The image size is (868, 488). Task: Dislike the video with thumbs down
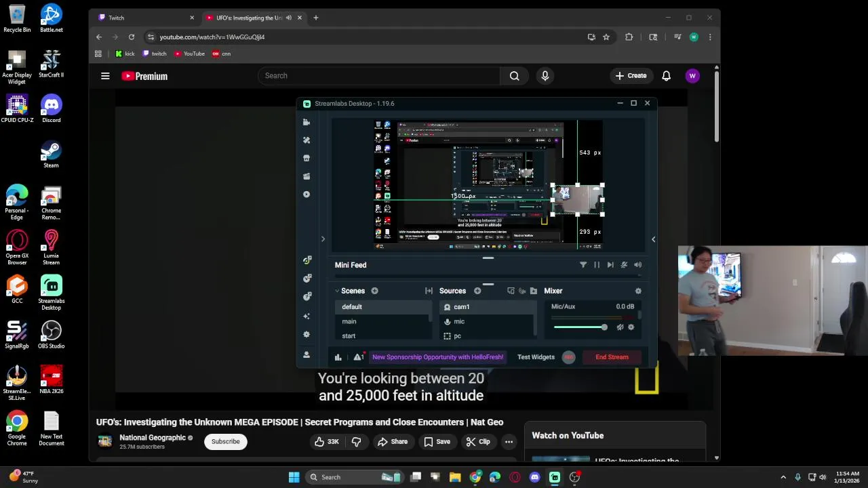pyautogui.click(x=356, y=442)
